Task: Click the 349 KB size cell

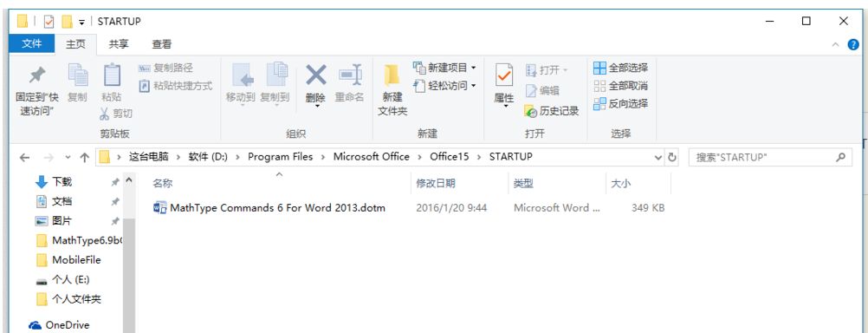Action: click(x=648, y=208)
